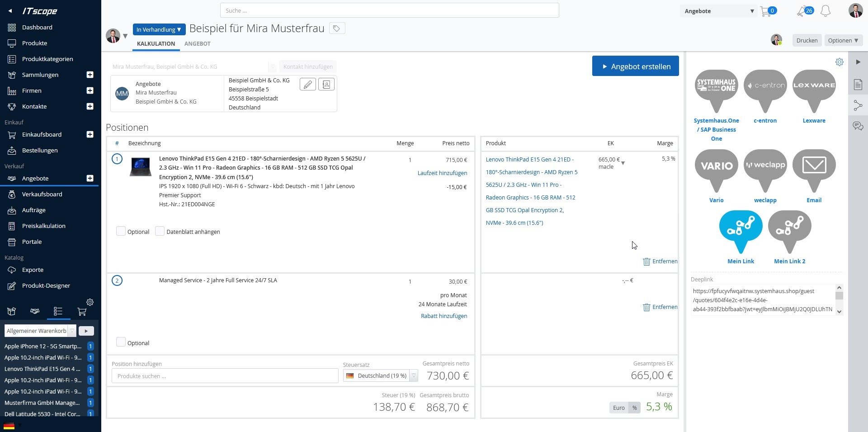Screen dimensions: 868x432
Task: Click the Drucken button
Action: coord(807,40)
